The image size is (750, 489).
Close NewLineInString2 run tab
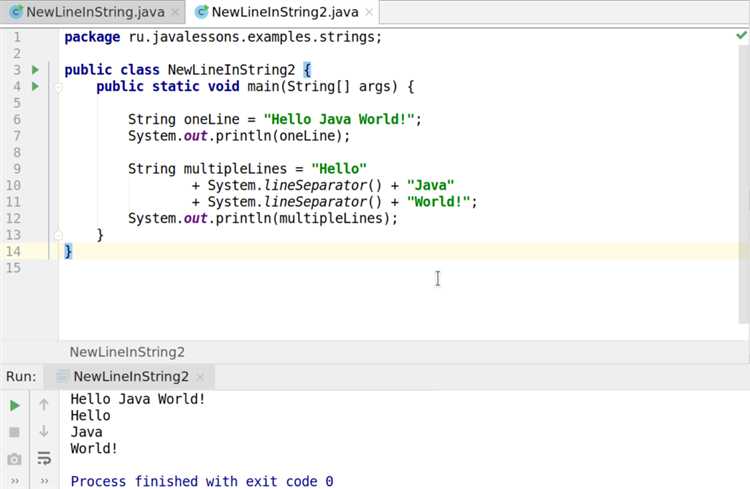click(200, 377)
